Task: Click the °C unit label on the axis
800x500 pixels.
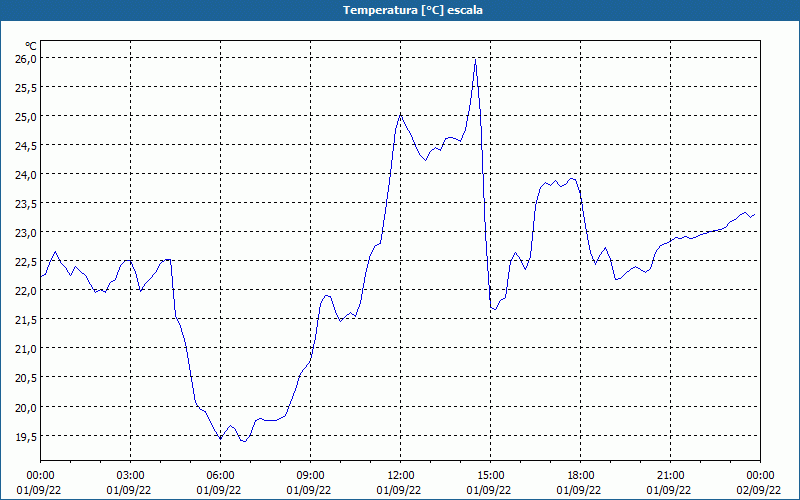Action: [x=31, y=46]
